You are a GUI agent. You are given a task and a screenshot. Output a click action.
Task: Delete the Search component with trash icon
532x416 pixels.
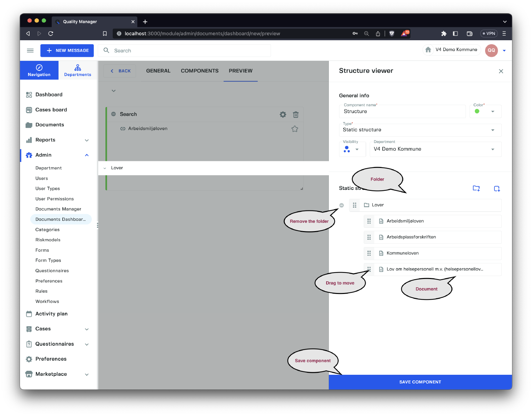[x=296, y=114]
